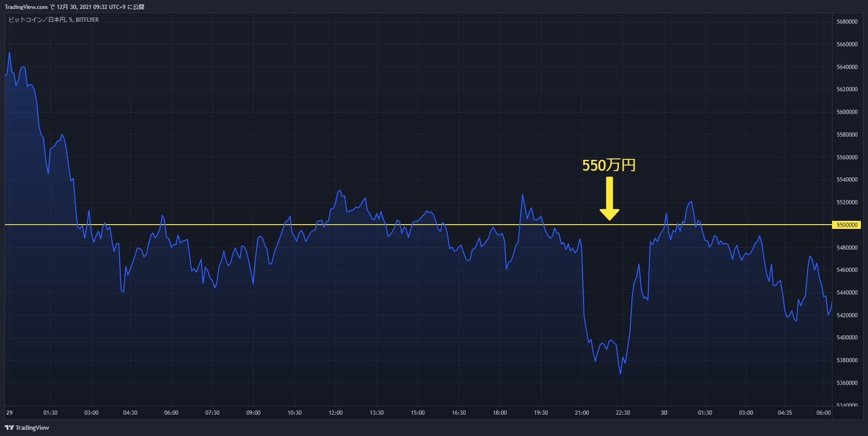
Task: Click the 06:00 label after the 04:35 label
Action: point(824,413)
